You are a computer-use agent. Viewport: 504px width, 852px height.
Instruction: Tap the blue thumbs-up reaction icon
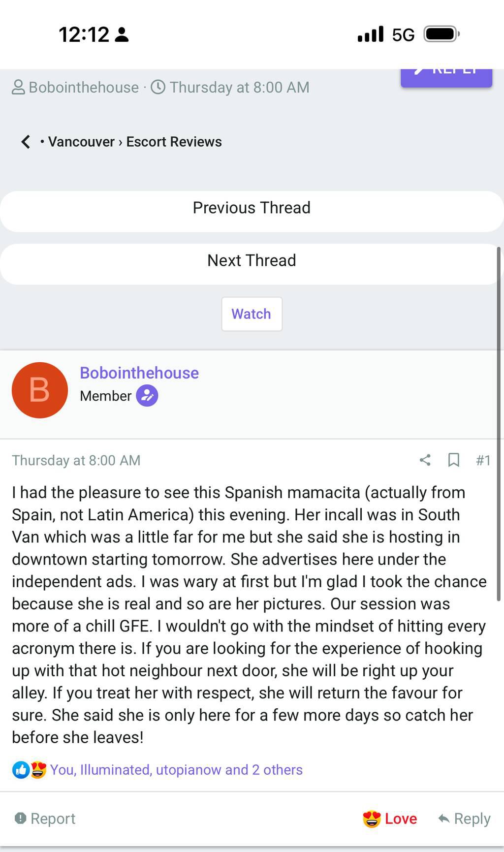point(21,770)
